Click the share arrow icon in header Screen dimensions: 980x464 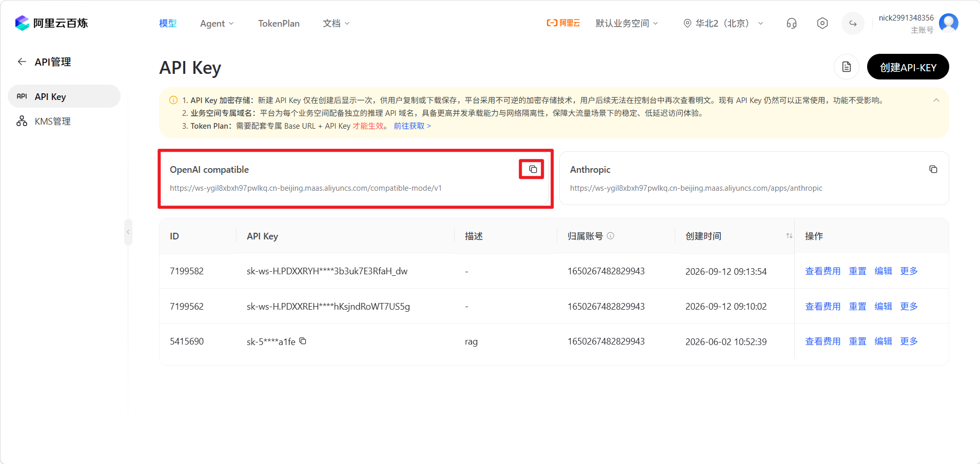click(x=853, y=23)
